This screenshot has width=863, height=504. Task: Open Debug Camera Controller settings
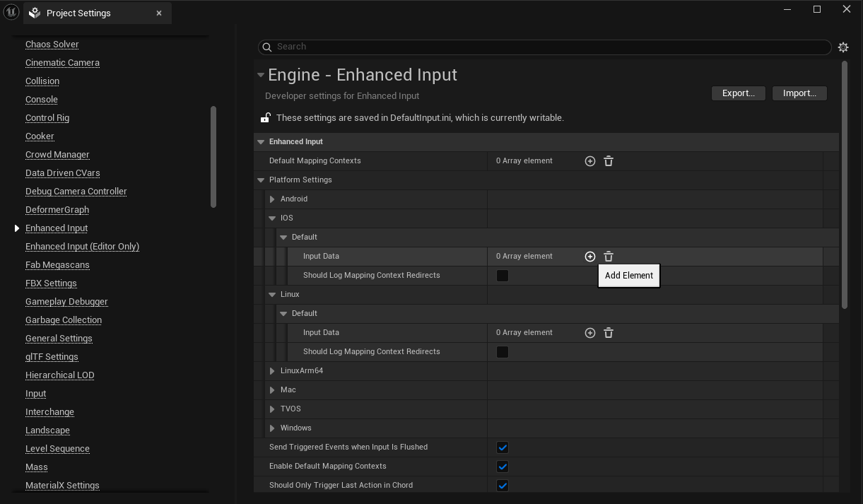point(76,191)
